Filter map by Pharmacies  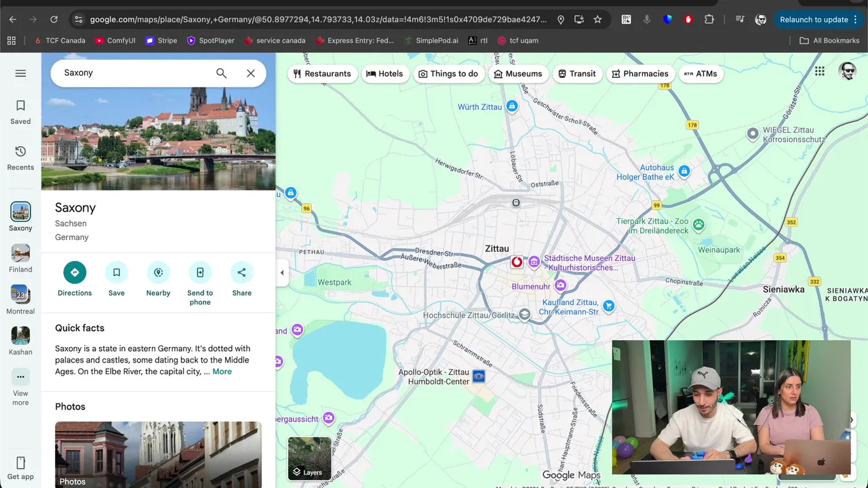click(640, 74)
